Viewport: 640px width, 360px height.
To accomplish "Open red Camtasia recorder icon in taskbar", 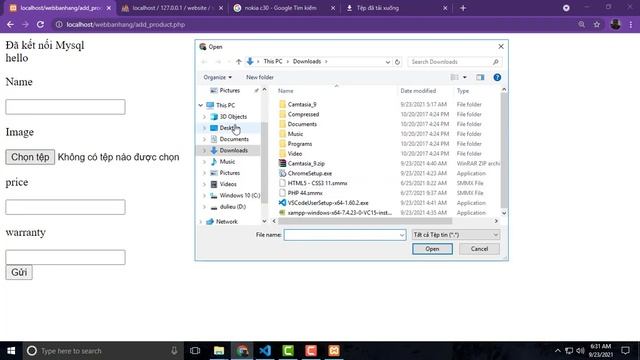I will (311, 351).
